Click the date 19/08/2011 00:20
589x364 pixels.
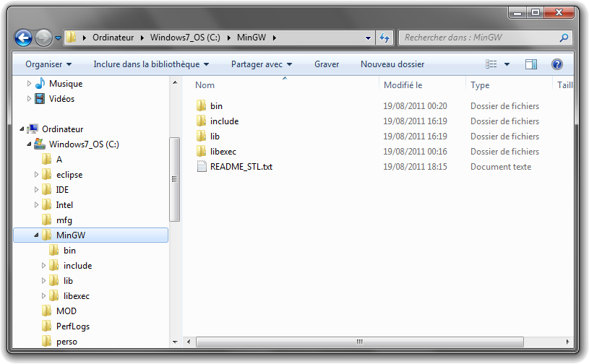[x=415, y=106]
